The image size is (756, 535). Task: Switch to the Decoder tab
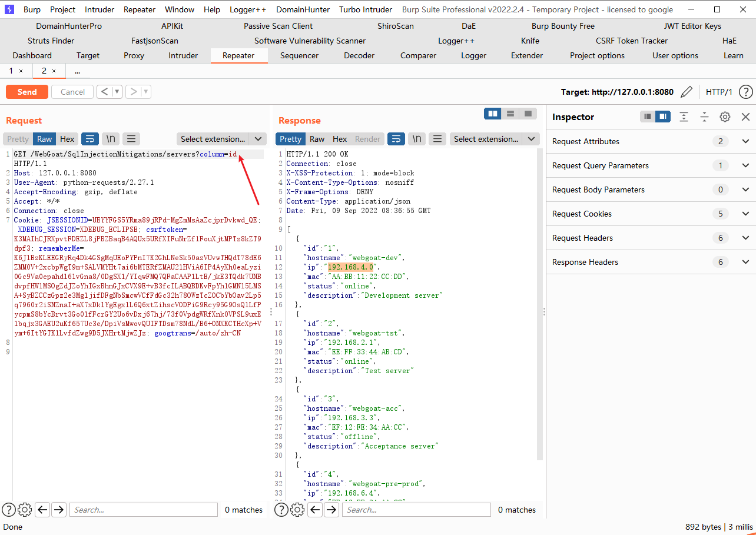[x=359, y=55]
